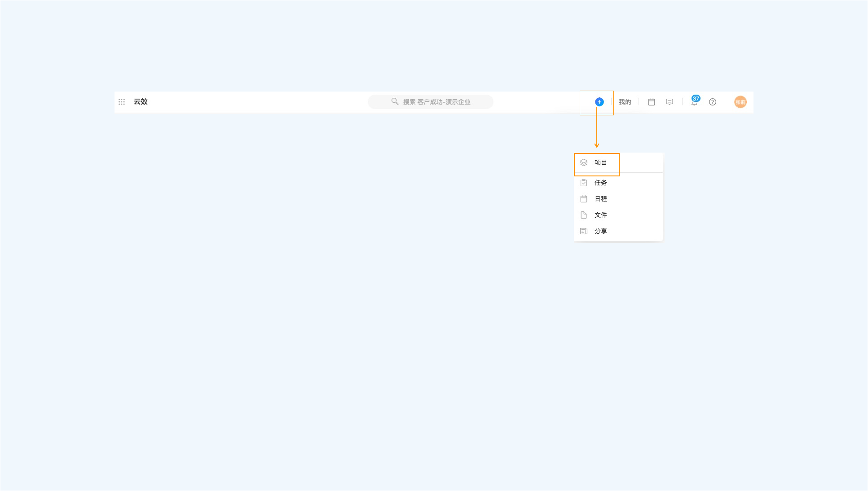868x491 pixels.
Task: Open the help question mark icon
Action: (x=712, y=102)
